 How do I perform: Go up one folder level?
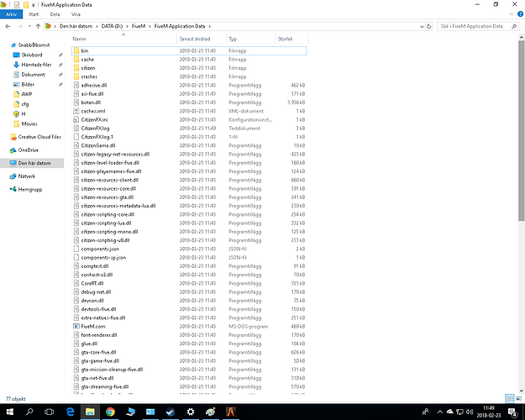pos(38,26)
